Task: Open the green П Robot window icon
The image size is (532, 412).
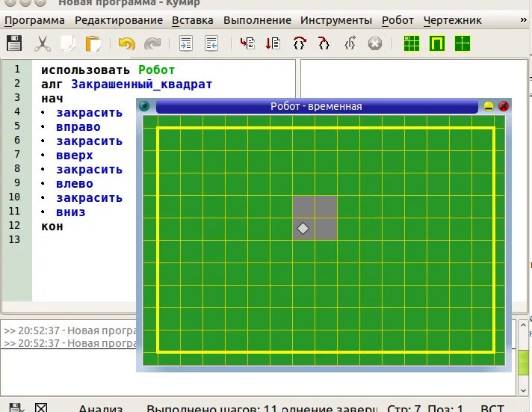Action: 437,44
